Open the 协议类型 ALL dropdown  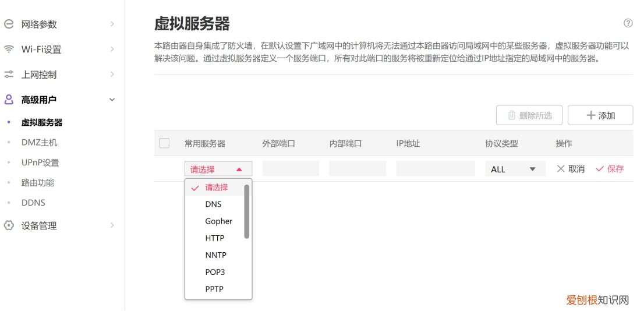coord(515,169)
